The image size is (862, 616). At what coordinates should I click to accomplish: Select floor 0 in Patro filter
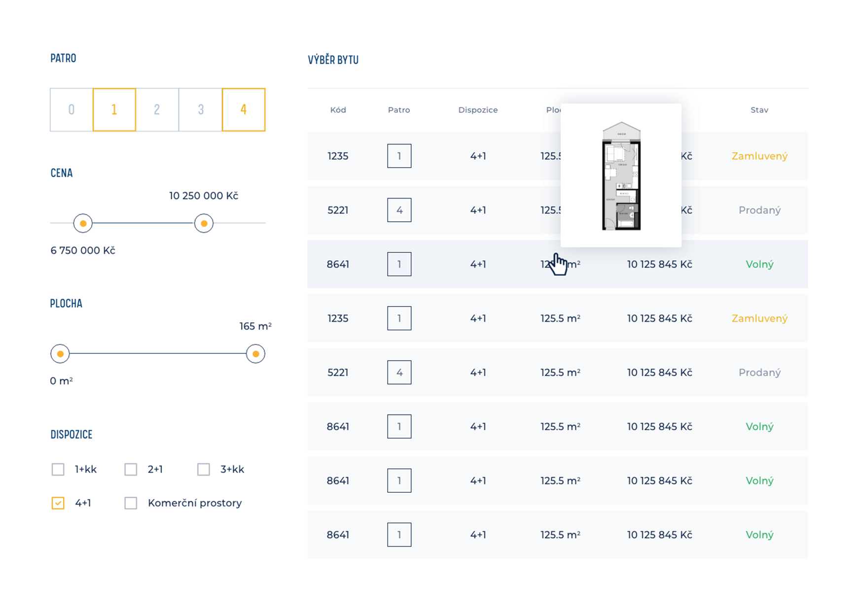72,109
